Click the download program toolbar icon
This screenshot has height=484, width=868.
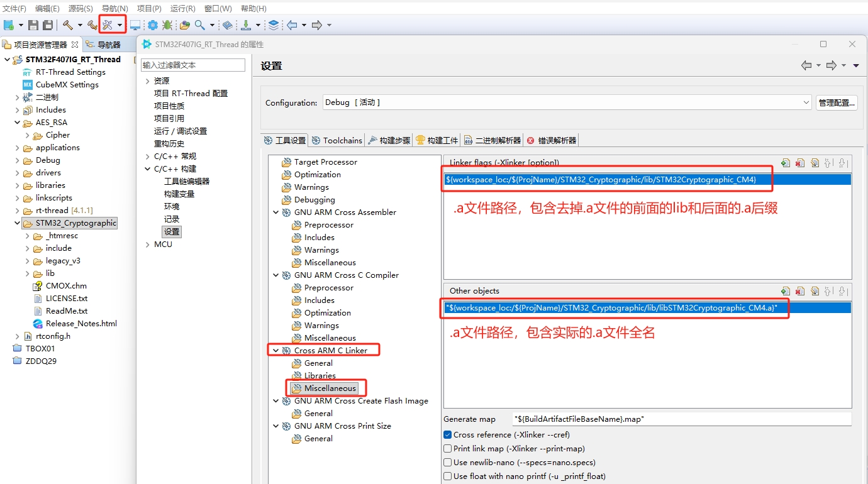pyautogui.click(x=246, y=25)
